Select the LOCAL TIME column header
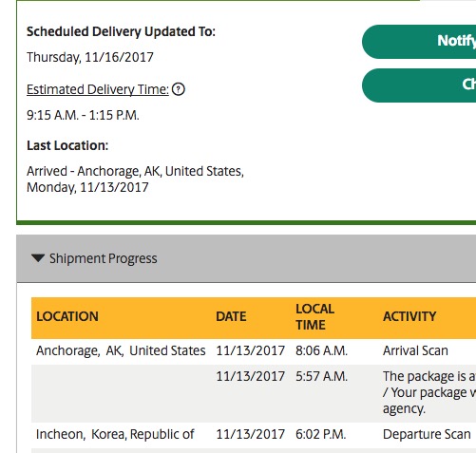 [x=314, y=317]
